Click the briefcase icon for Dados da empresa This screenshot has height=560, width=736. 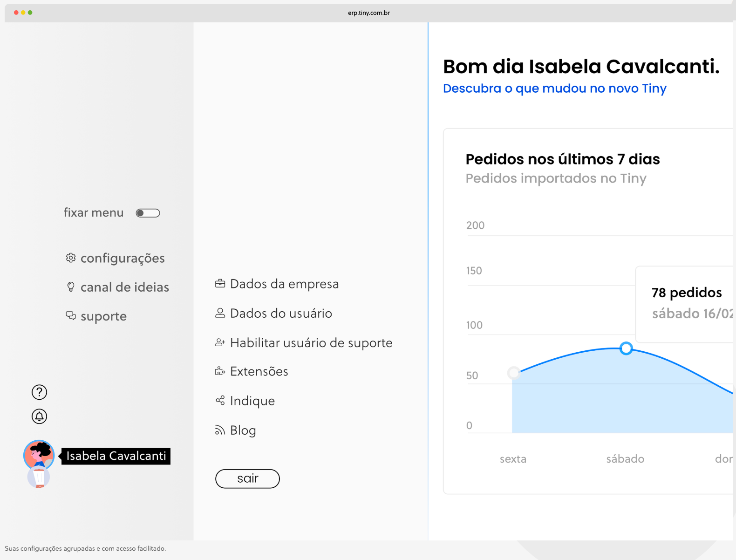(220, 284)
